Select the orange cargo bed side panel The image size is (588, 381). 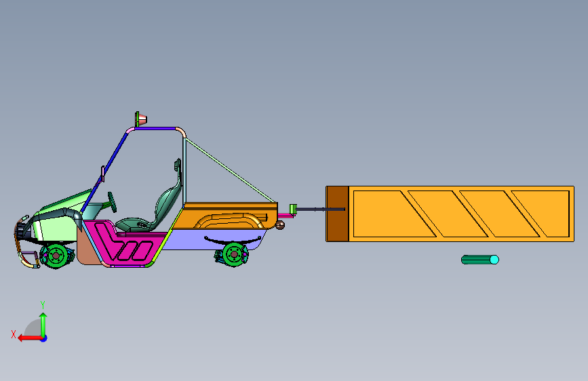coord(225,216)
